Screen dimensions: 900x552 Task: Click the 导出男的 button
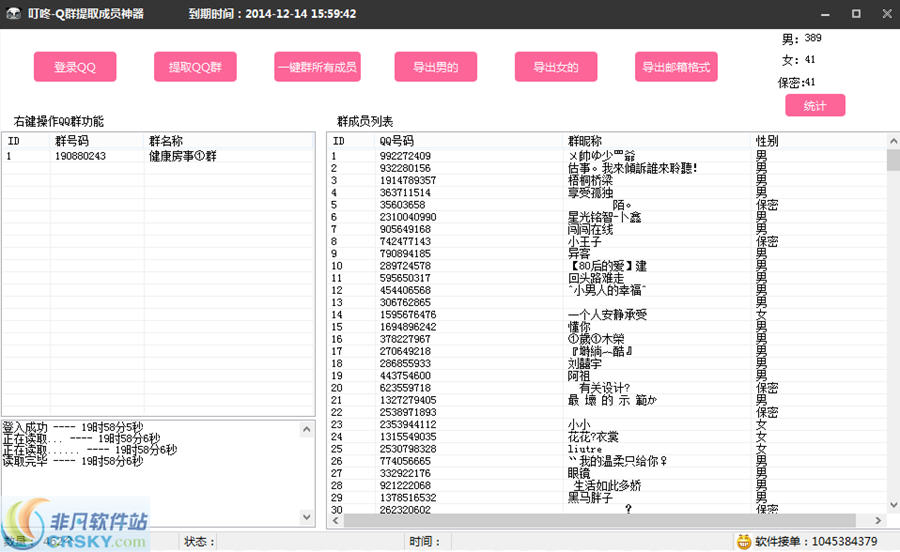(436, 67)
